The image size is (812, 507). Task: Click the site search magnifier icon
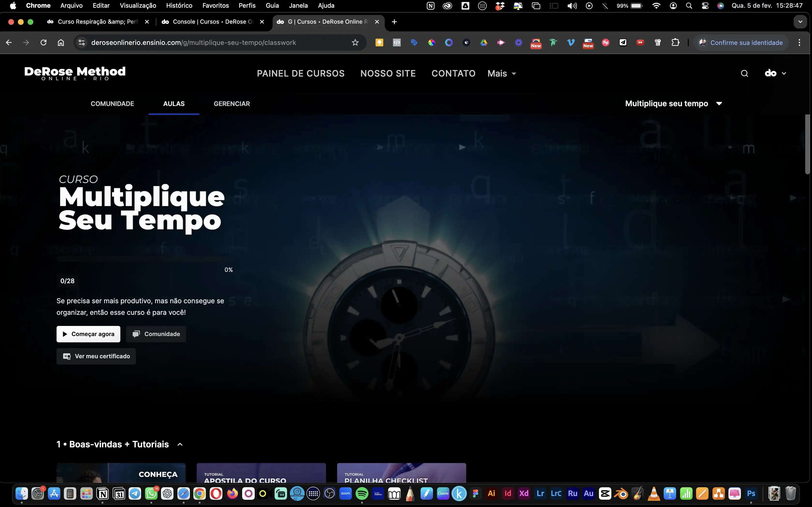pyautogui.click(x=744, y=73)
